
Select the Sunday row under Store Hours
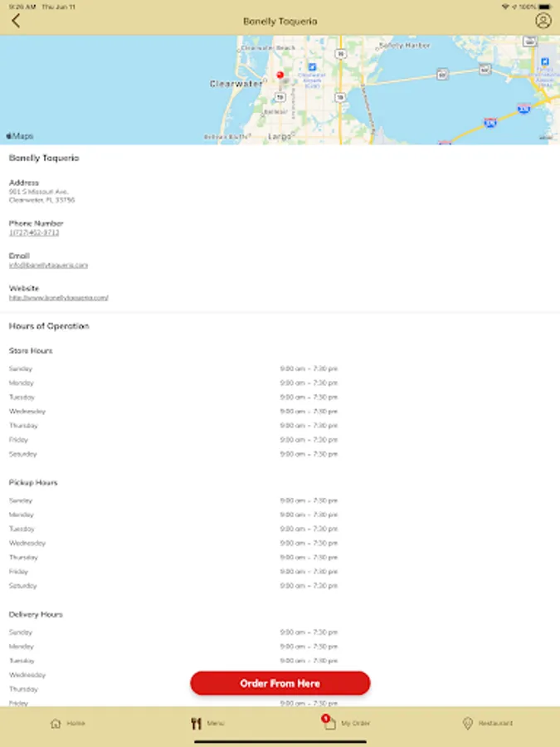(x=173, y=369)
